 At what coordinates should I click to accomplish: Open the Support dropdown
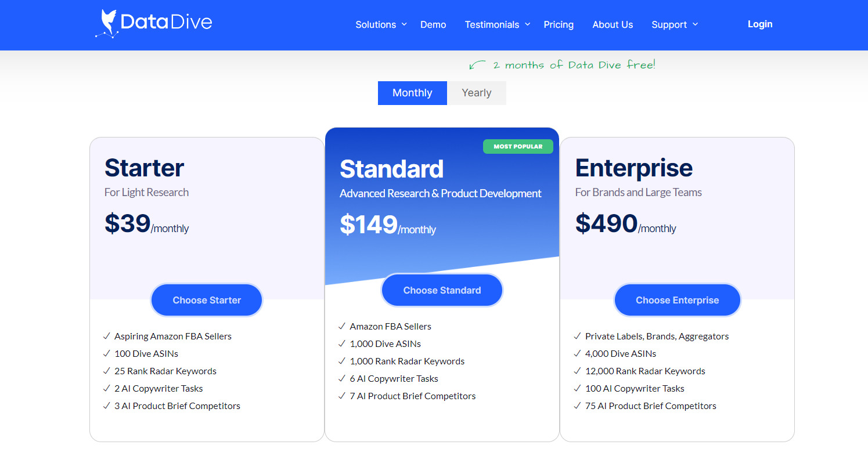pyautogui.click(x=669, y=24)
